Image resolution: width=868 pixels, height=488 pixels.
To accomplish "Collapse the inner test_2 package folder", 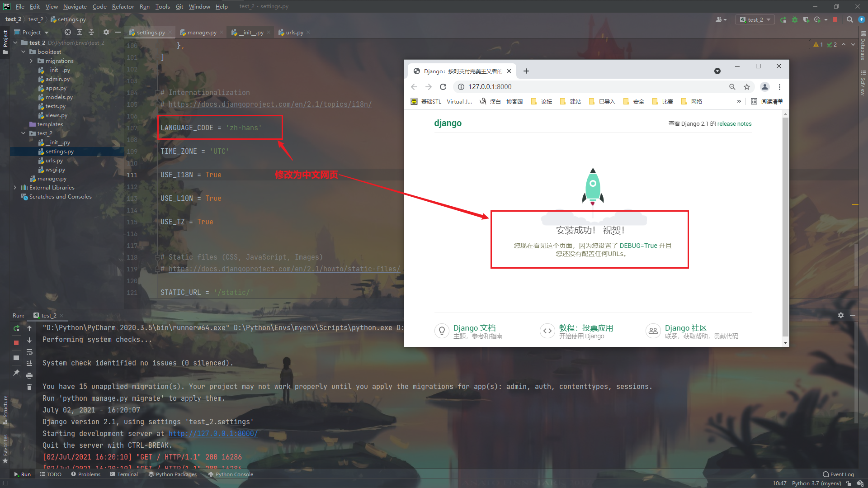I will tap(24, 133).
